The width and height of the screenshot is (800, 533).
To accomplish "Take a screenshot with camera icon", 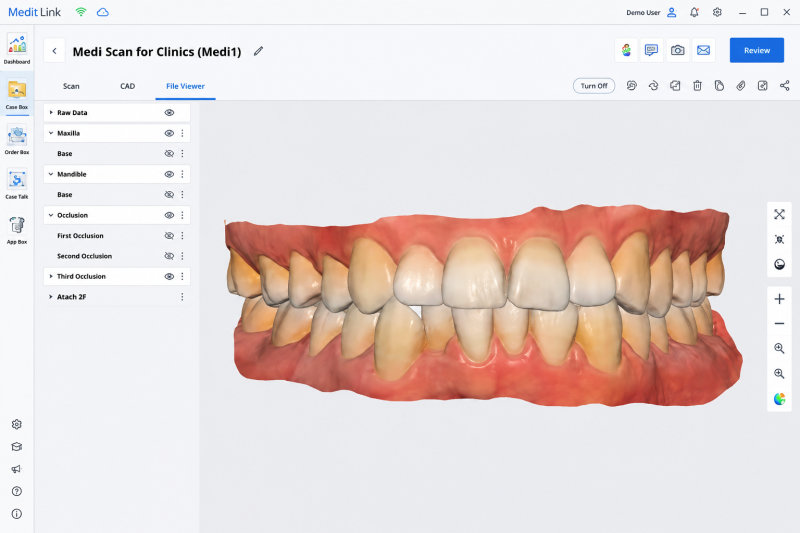I will click(x=678, y=50).
